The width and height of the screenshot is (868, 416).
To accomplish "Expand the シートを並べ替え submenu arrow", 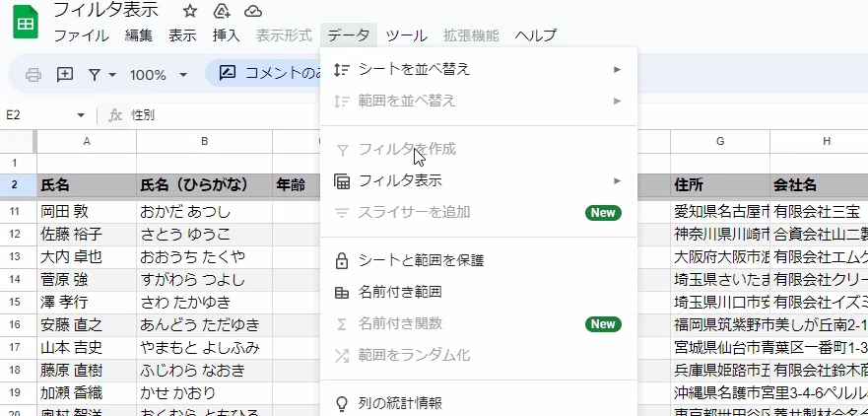I will click(x=617, y=69).
